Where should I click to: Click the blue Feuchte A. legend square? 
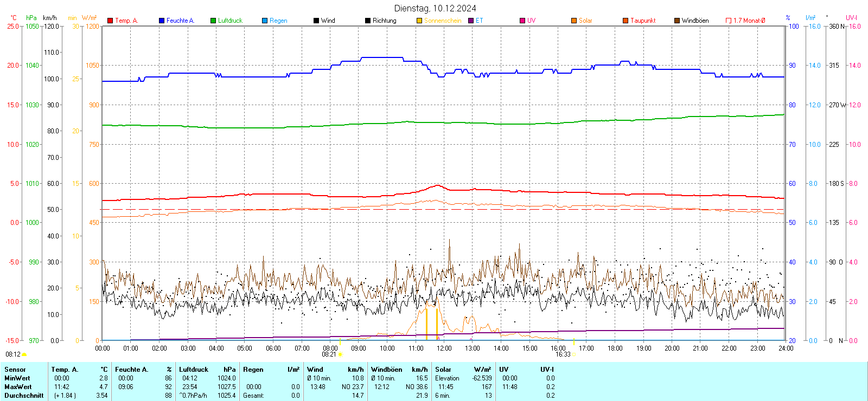click(x=162, y=21)
